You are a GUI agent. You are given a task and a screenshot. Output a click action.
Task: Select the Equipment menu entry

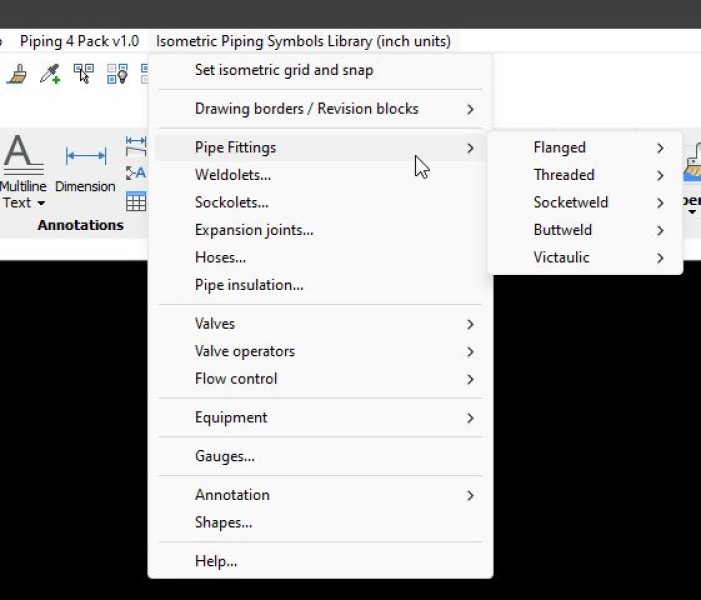320,418
